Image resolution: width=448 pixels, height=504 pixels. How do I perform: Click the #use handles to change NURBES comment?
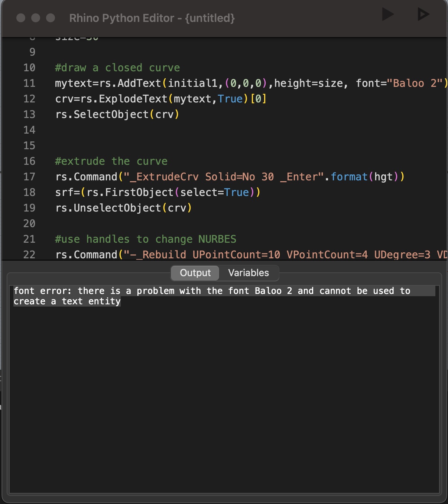(x=146, y=239)
